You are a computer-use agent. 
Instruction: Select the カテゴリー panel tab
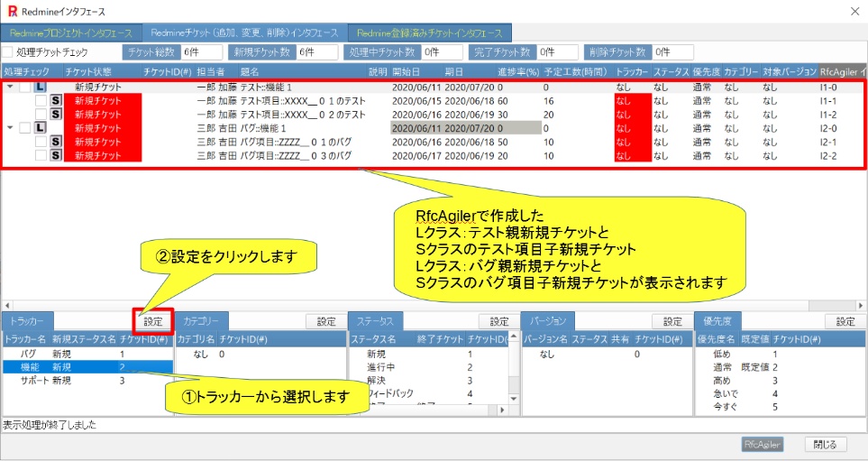tap(202, 321)
